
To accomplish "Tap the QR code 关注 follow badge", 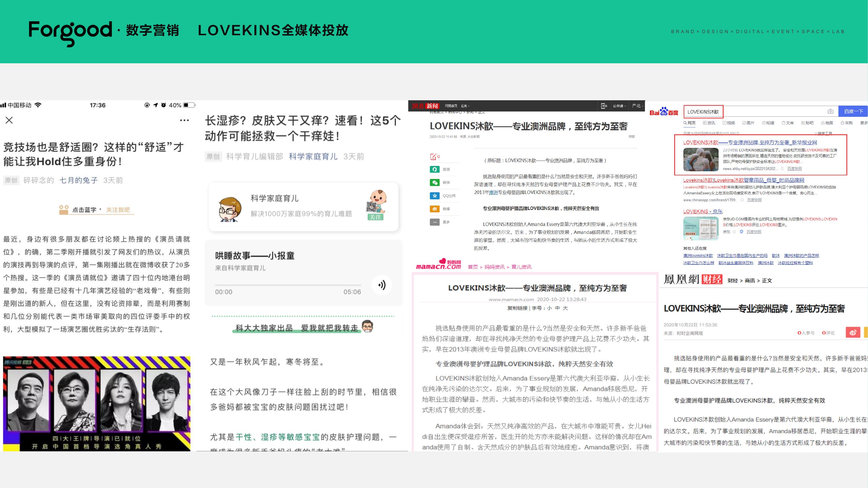I will pyautogui.click(x=375, y=206).
